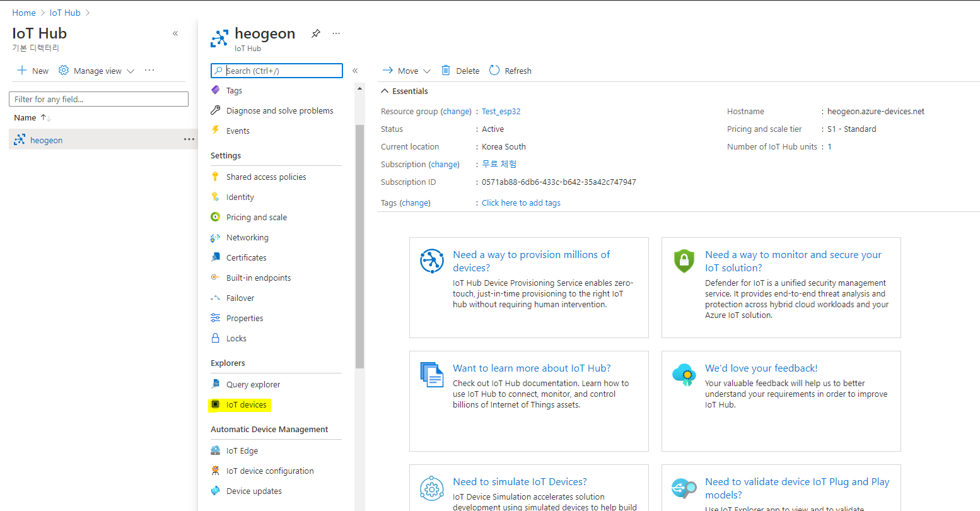The width and height of the screenshot is (980, 511).
Task: Click the Defender for IoT shield icon
Action: click(x=684, y=261)
